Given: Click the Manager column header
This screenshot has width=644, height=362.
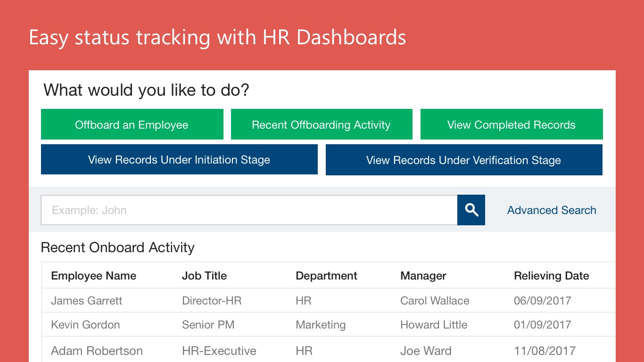Looking at the screenshot, I should [423, 276].
